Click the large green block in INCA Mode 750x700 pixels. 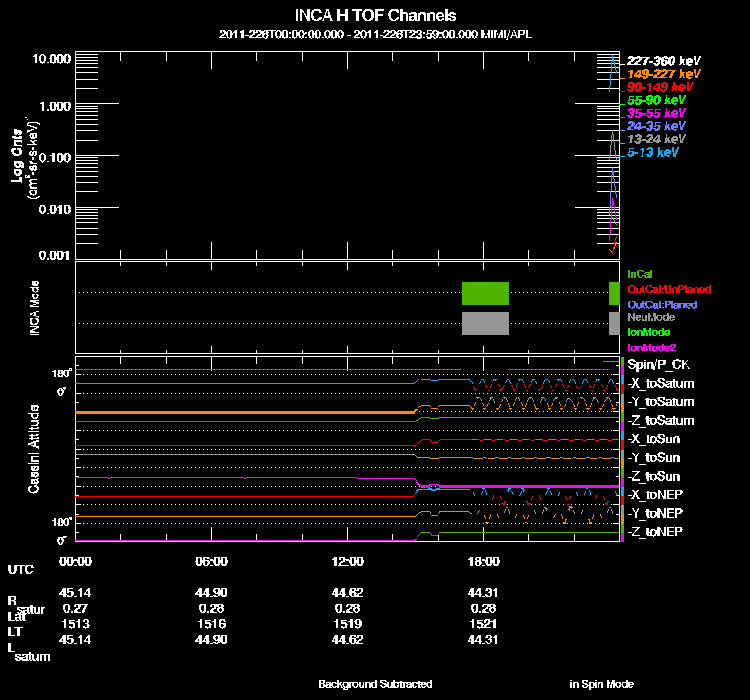coord(486,293)
